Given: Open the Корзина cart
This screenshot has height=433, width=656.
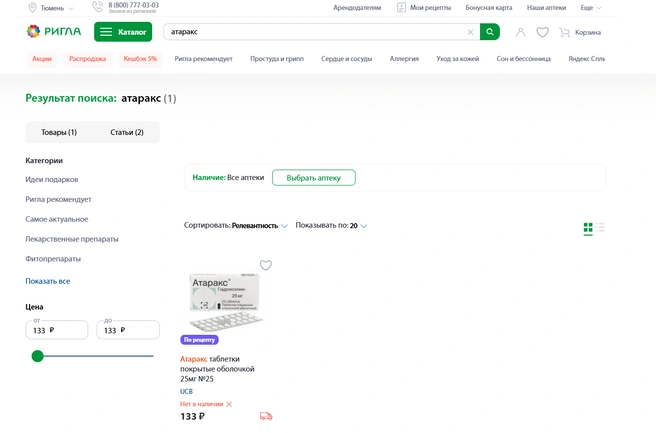Looking at the screenshot, I should tap(580, 32).
